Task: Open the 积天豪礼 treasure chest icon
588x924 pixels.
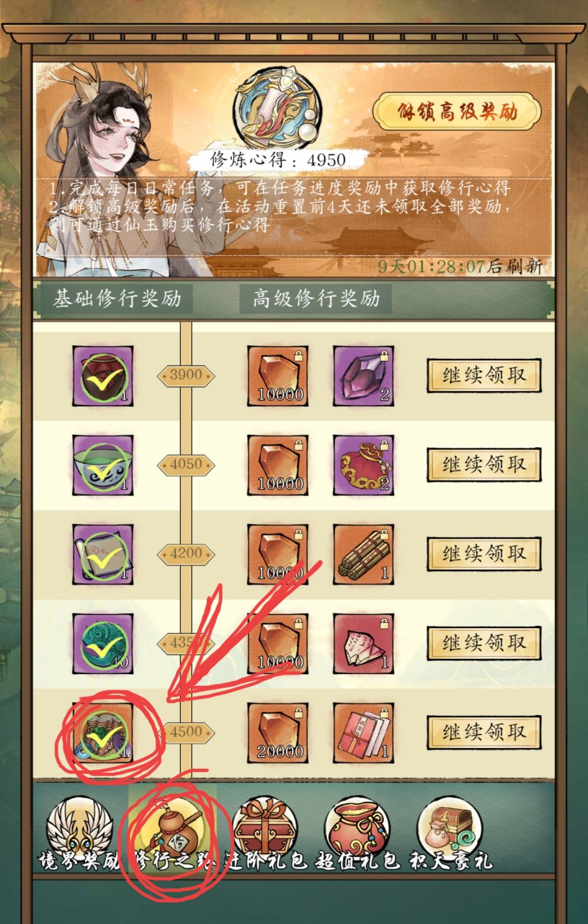Action: [x=450, y=828]
